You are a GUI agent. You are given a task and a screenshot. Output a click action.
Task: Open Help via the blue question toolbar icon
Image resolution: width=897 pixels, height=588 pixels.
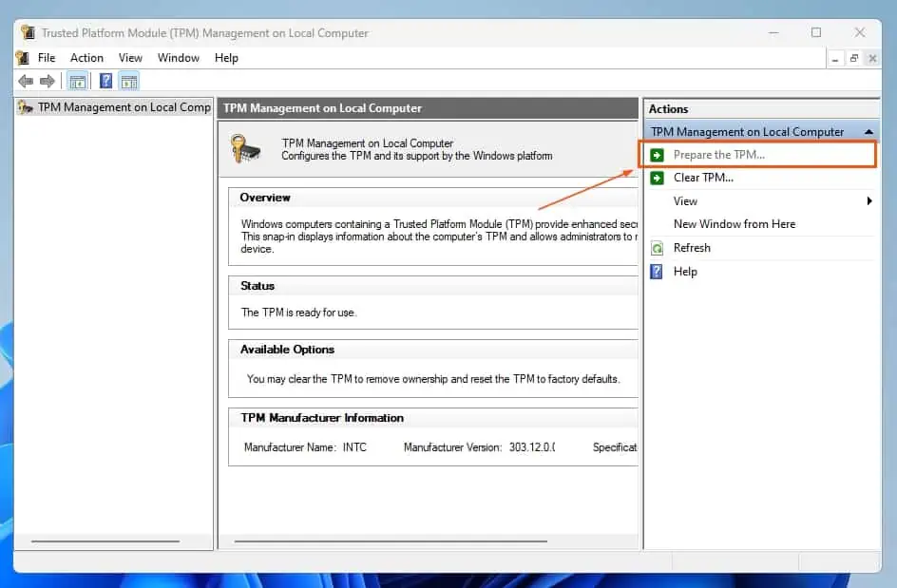click(105, 82)
